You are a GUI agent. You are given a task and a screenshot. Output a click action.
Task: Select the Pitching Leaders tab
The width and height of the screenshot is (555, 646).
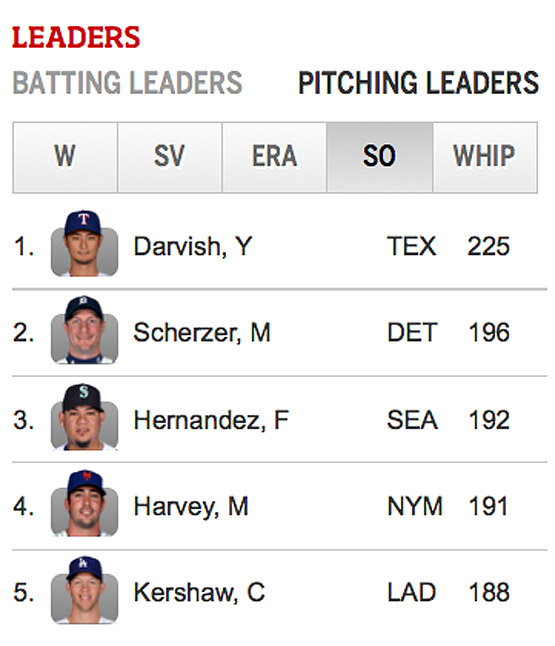[x=419, y=83]
